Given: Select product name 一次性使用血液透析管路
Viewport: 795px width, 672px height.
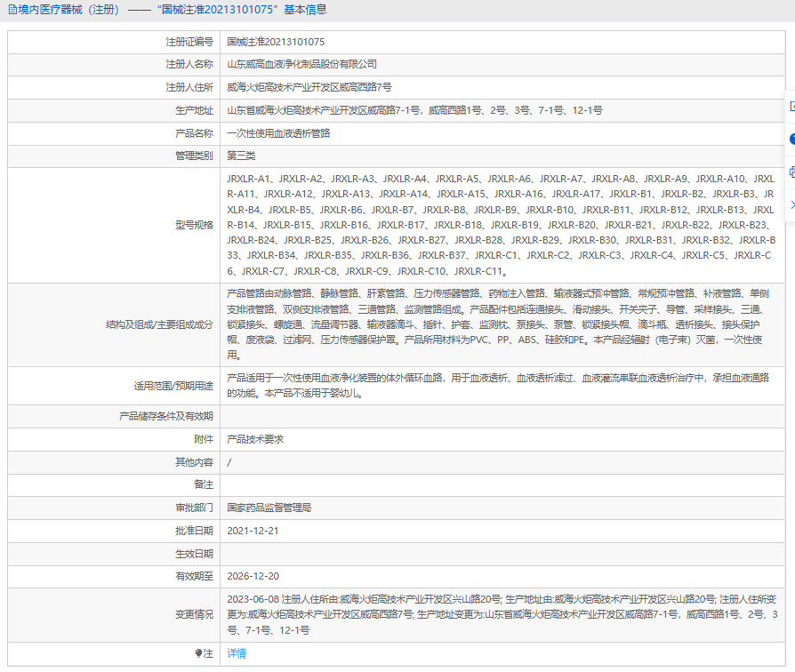Looking at the screenshot, I should coord(278,133).
